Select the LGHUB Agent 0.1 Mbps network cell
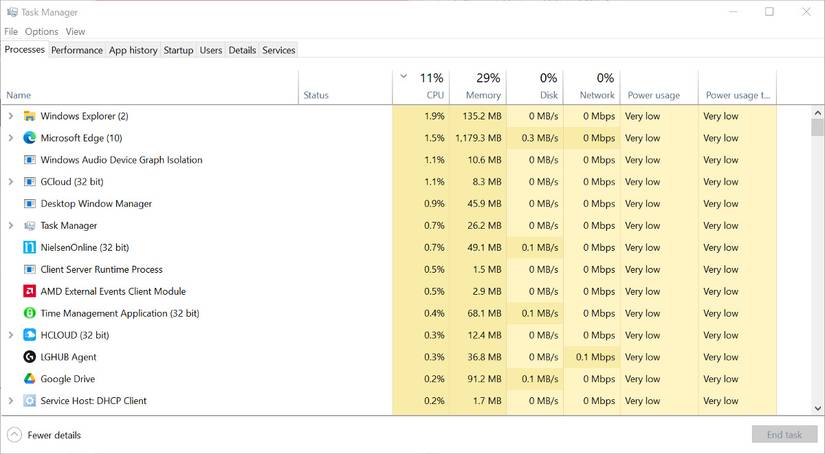 click(x=592, y=357)
